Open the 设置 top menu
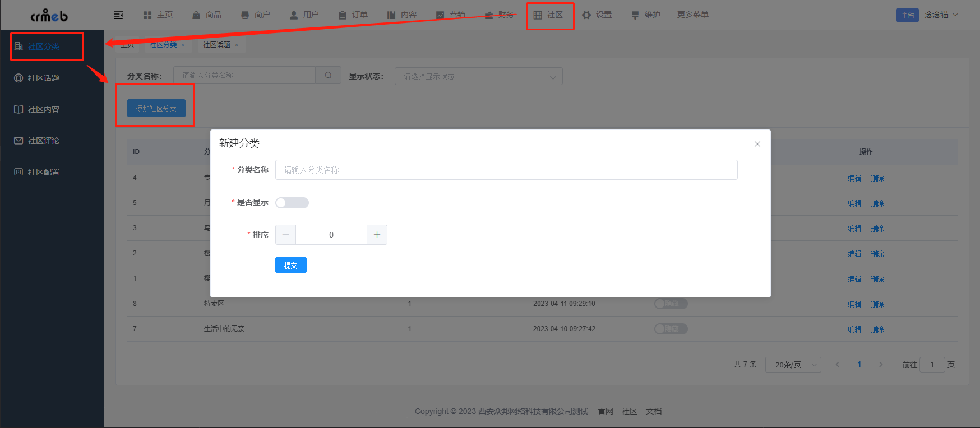980x428 pixels. 597,15
